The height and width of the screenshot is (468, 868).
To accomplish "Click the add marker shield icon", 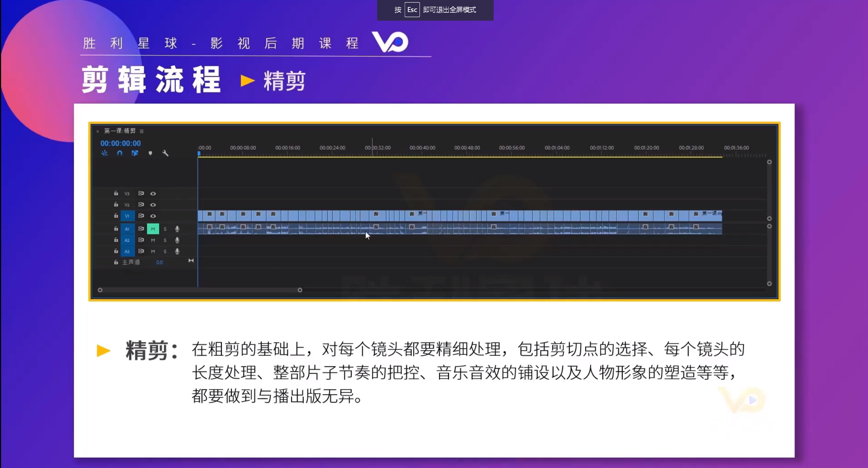I will (150, 153).
